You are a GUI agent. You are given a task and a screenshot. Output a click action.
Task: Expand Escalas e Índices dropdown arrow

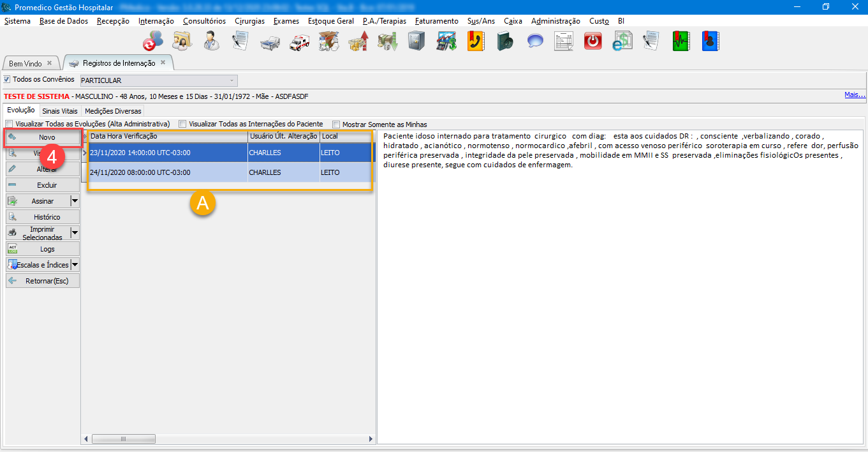(75, 265)
